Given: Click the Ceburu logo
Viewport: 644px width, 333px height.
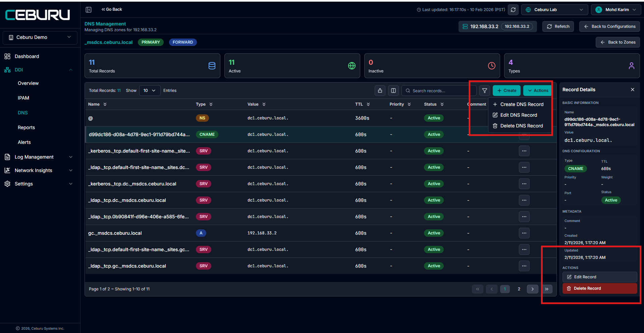Looking at the screenshot, I should (38, 15).
